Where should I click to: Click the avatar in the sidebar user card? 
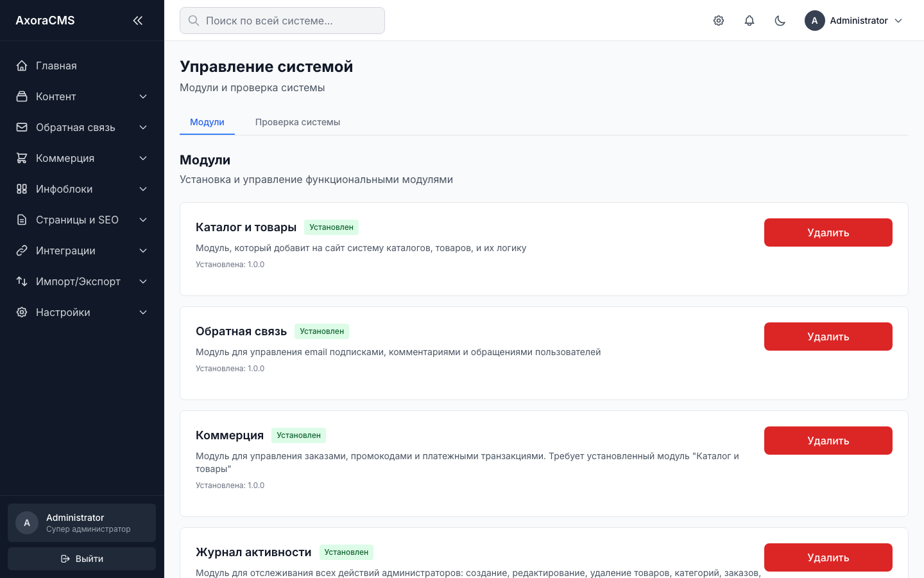[x=27, y=523]
